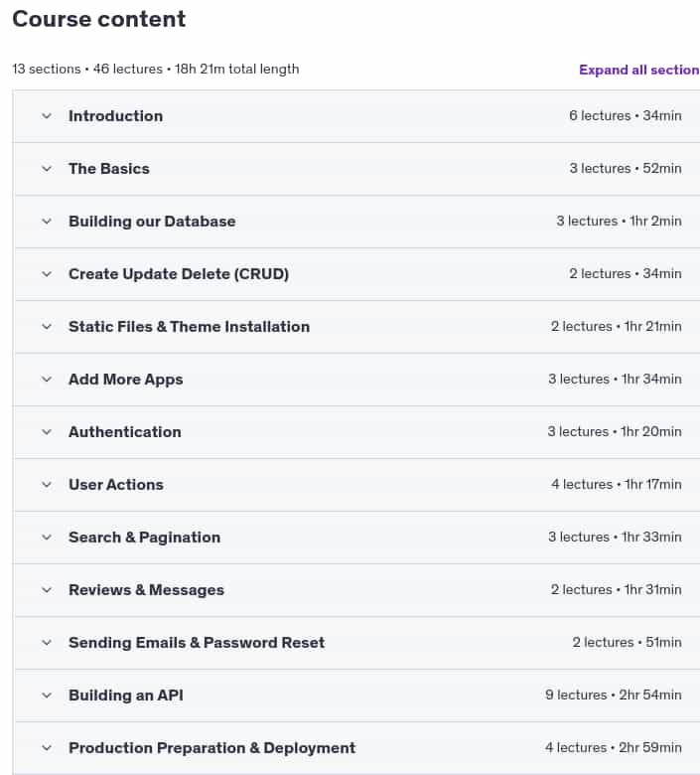Expand The Basics section chevron
This screenshot has height=775, width=700.
tap(47, 169)
